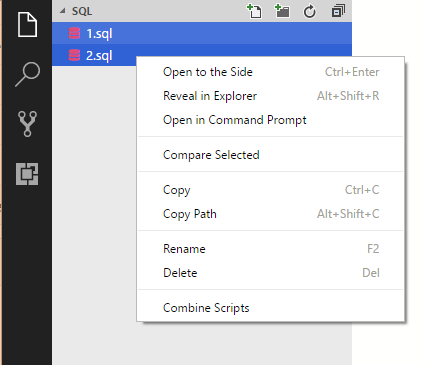
Task: Collapse all folders icon in SQL header
Action: pos(338,11)
